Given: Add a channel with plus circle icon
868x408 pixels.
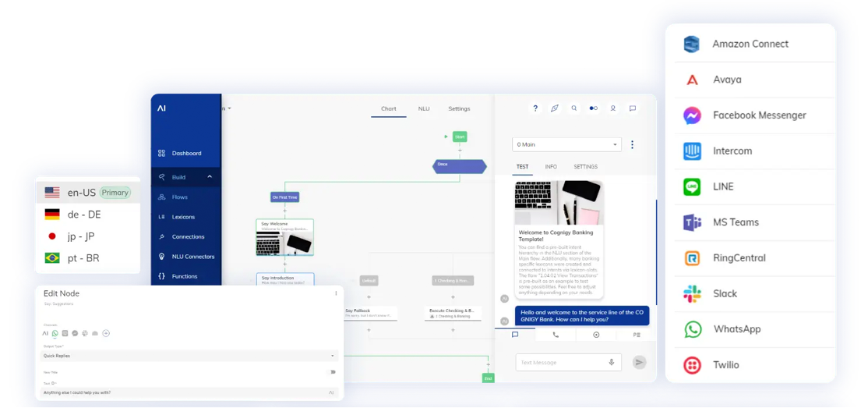Looking at the screenshot, I should coord(106,333).
